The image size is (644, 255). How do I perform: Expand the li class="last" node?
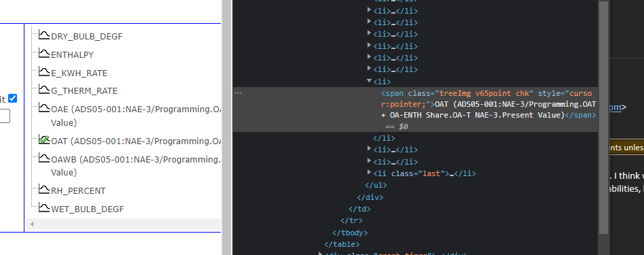point(369,172)
